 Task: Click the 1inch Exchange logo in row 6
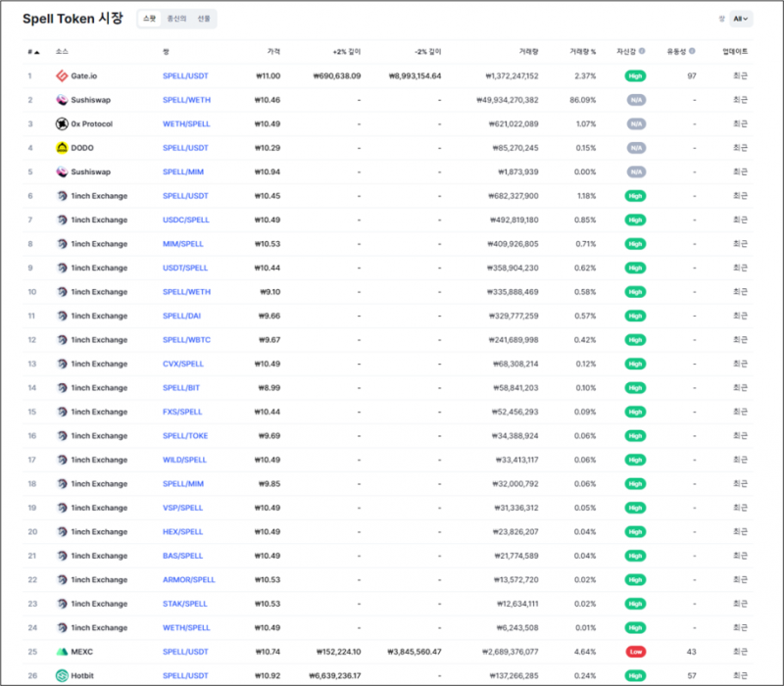(60, 195)
